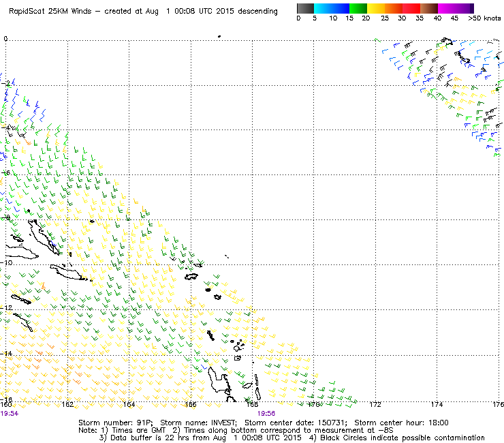
Task: Click the brown 35-40 knots color segment
Action: click(429, 8)
